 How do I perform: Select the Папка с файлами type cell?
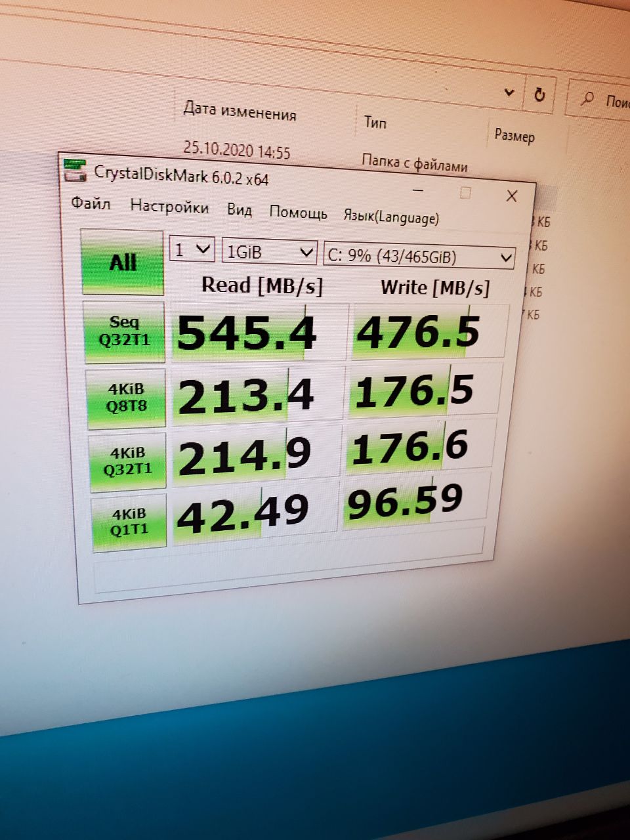pos(415,163)
